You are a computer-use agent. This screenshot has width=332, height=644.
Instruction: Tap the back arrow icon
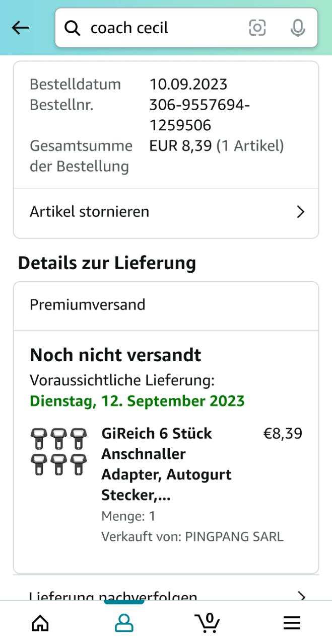click(21, 28)
